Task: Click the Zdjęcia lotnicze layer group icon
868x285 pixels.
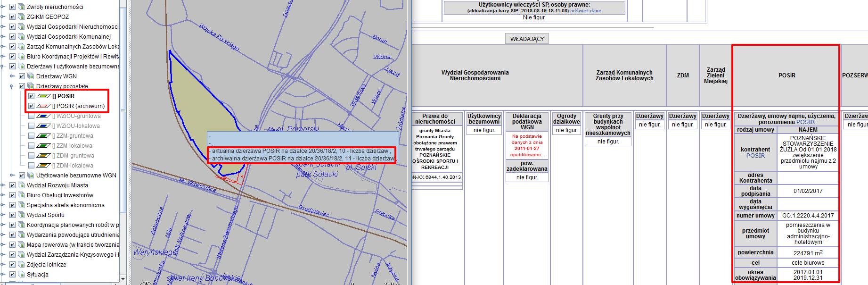Action: [x=21, y=265]
